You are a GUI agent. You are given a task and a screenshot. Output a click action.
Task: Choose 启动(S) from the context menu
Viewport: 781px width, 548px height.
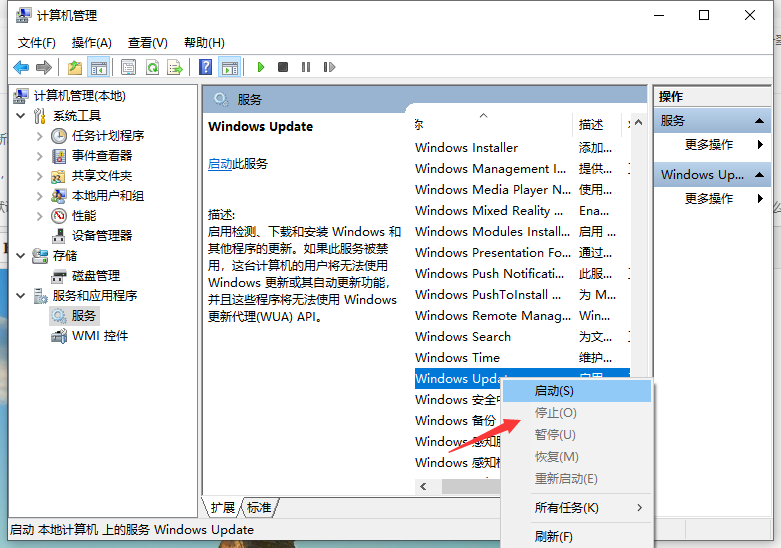[x=554, y=391]
